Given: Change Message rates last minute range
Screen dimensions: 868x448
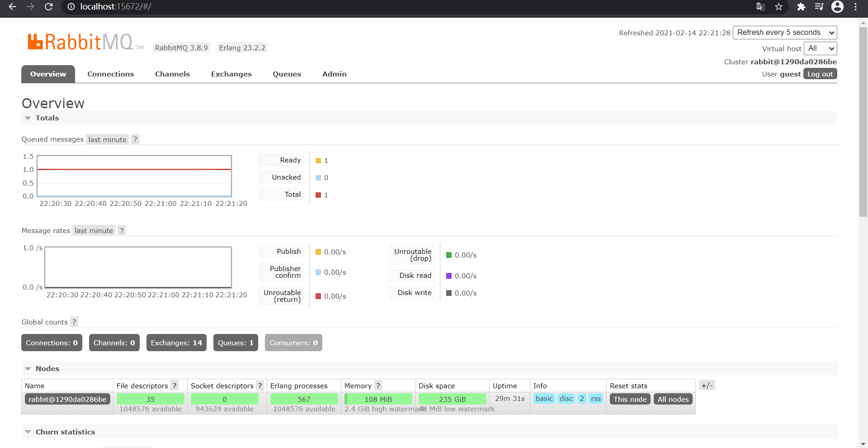Looking at the screenshot, I should [94, 231].
